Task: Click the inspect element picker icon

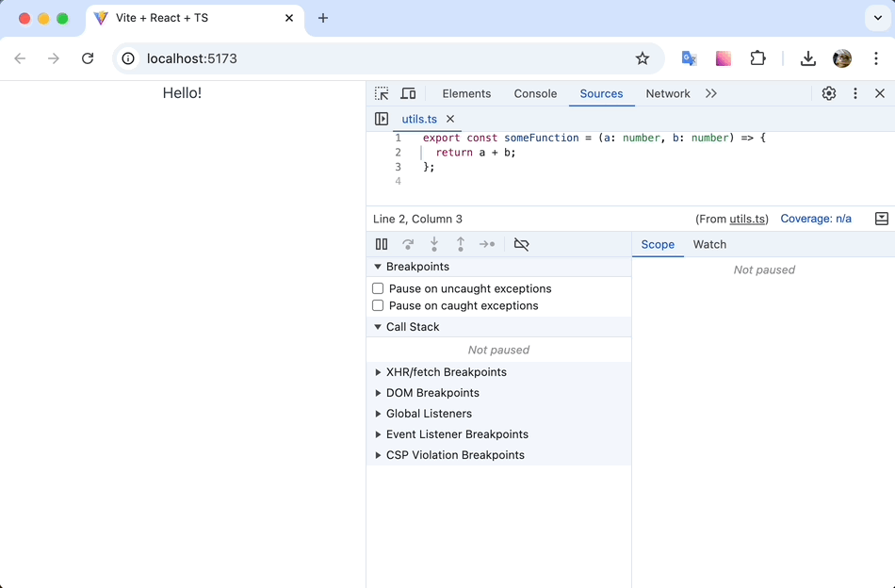Action: (x=382, y=93)
